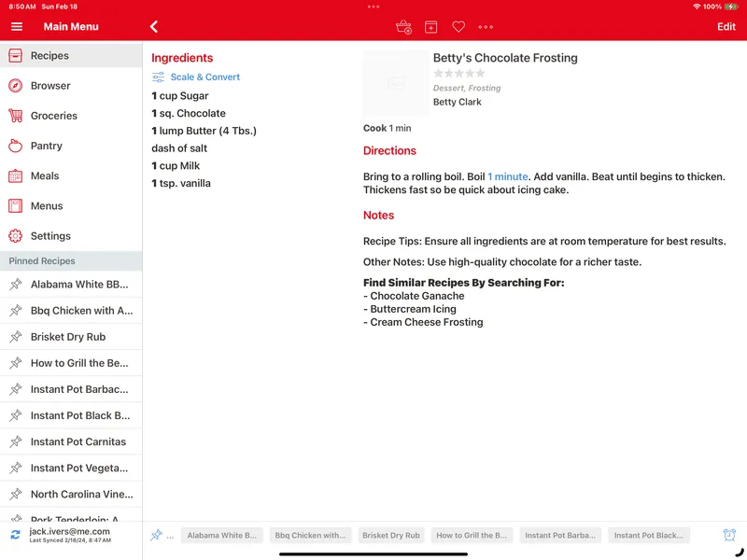Add recipe ingredients to groceries via basket icon
Screen dimensions: 747x560
point(402,27)
